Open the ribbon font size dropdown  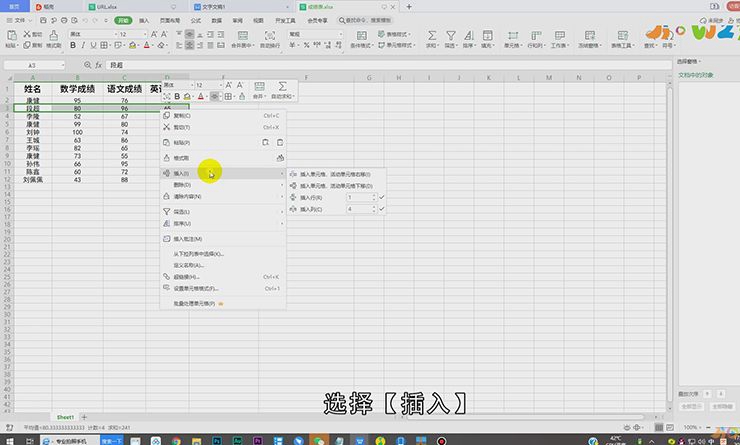(145, 34)
